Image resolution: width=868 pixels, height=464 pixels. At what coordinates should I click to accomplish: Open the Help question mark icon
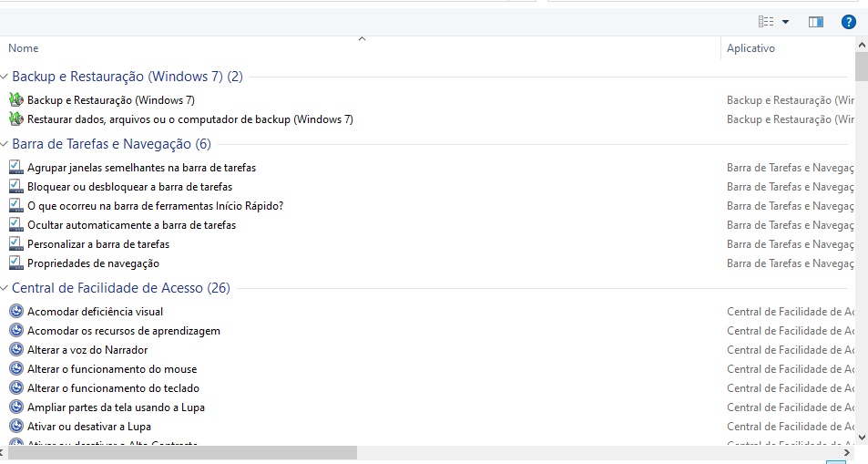click(x=848, y=22)
